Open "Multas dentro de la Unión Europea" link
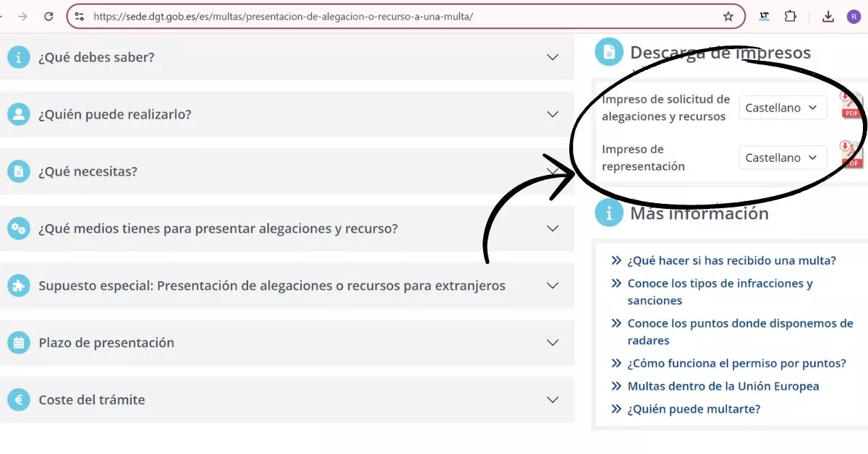Screen dimensions: 868x454 723,386
